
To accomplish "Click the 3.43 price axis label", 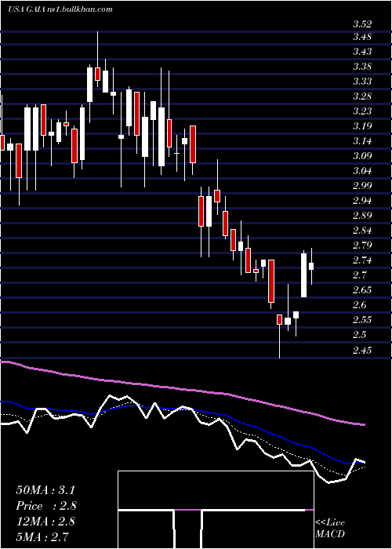I will click(x=362, y=52).
